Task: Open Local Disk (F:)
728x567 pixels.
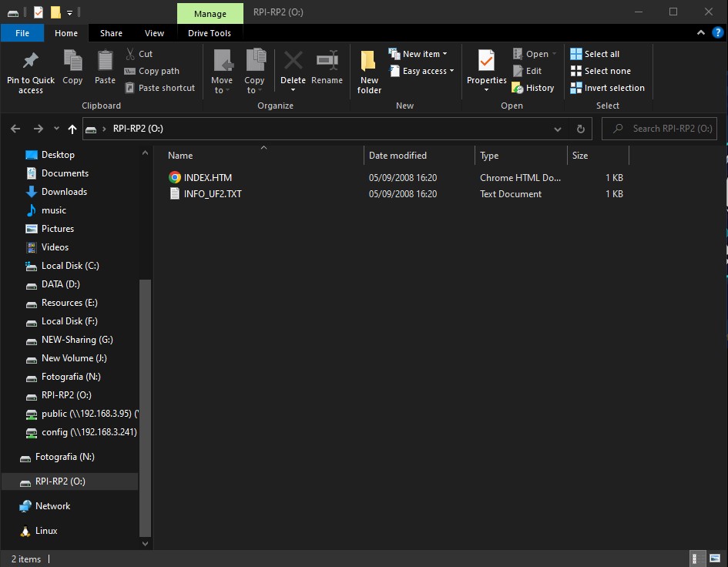Action: (69, 321)
